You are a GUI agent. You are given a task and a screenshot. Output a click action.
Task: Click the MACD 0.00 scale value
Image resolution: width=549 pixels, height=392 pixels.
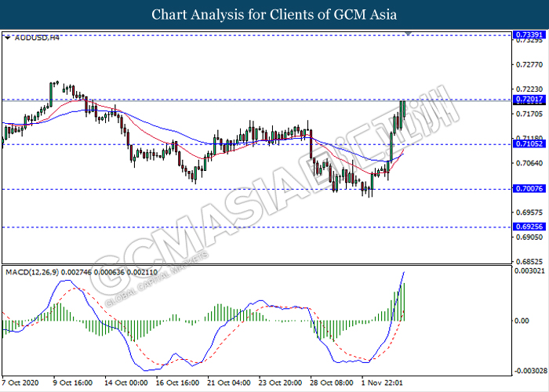coord(522,321)
